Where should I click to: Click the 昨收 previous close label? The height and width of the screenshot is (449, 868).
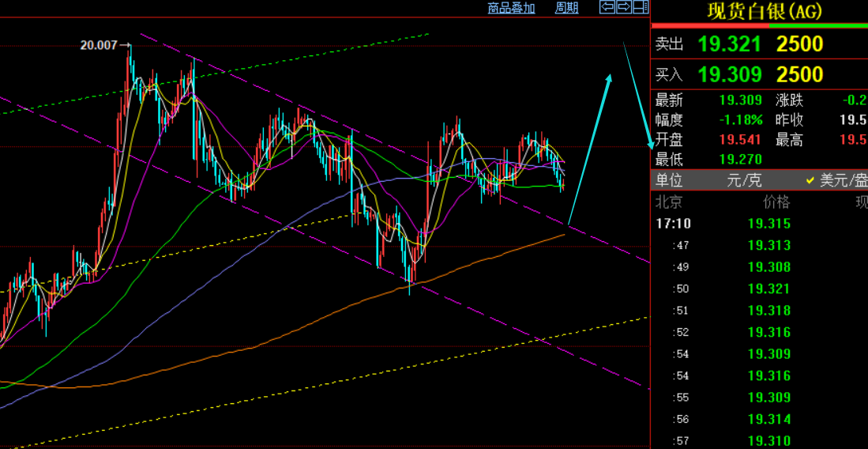click(x=789, y=119)
